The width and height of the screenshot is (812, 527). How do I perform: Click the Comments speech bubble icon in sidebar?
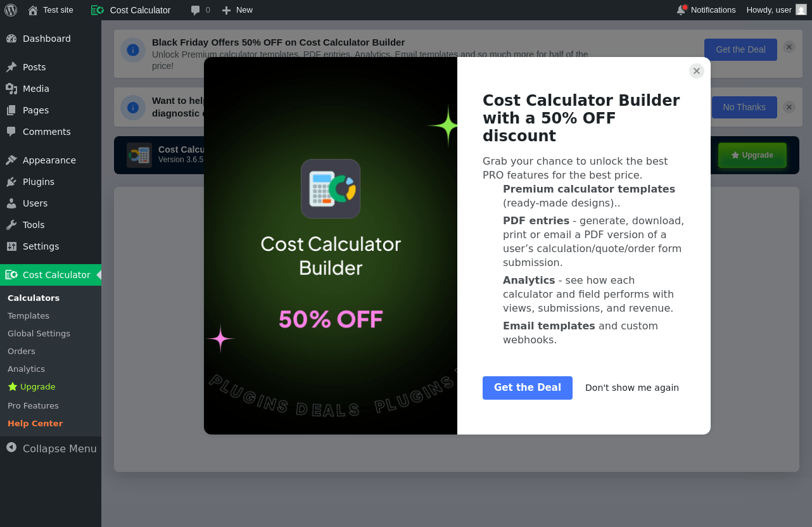(11, 132)
